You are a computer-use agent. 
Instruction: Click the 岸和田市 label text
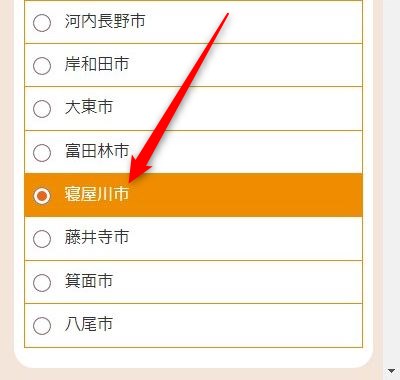click(97, 64)
